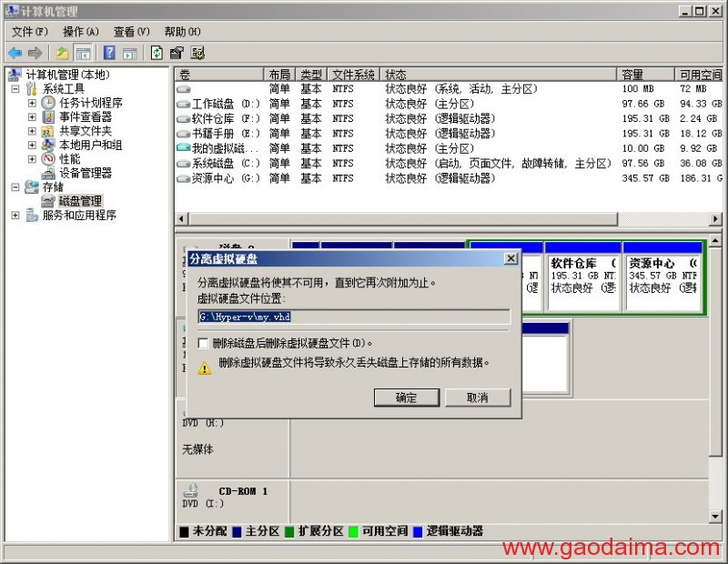Click the Show/Hide Action Pane icon
Image resolution: width=728 pixels, height=564 pixels.
click(x=130, y=54)
